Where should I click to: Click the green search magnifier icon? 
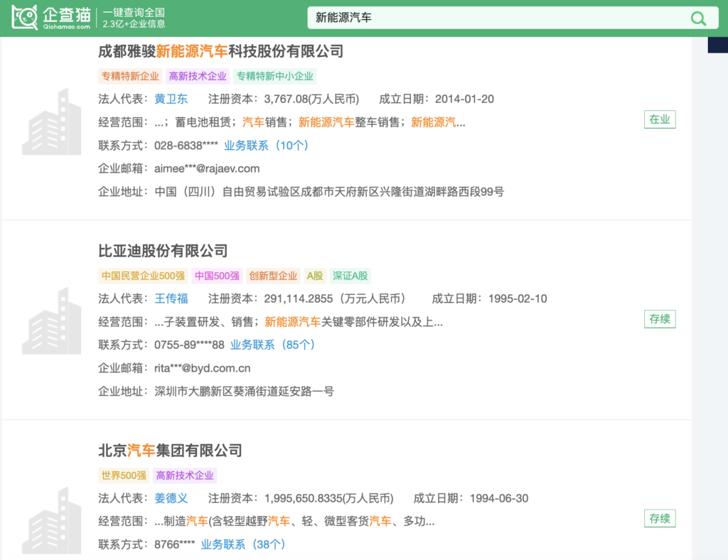pos(698,18)
